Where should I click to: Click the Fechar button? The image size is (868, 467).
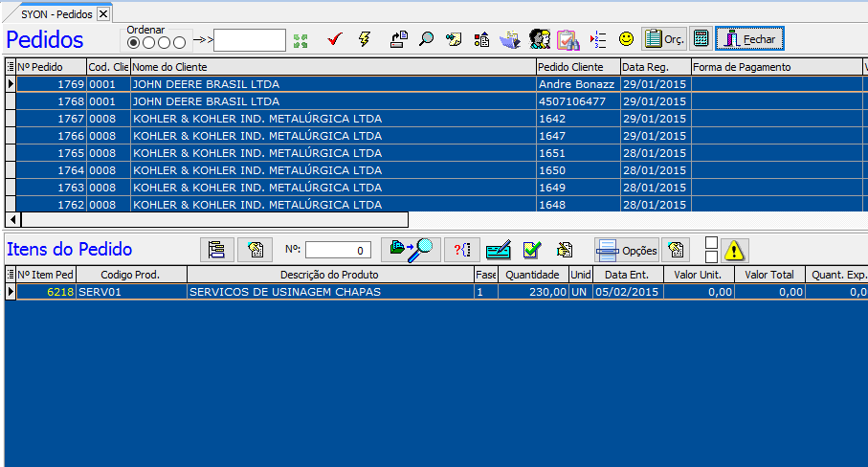click(x=750, y=39)
